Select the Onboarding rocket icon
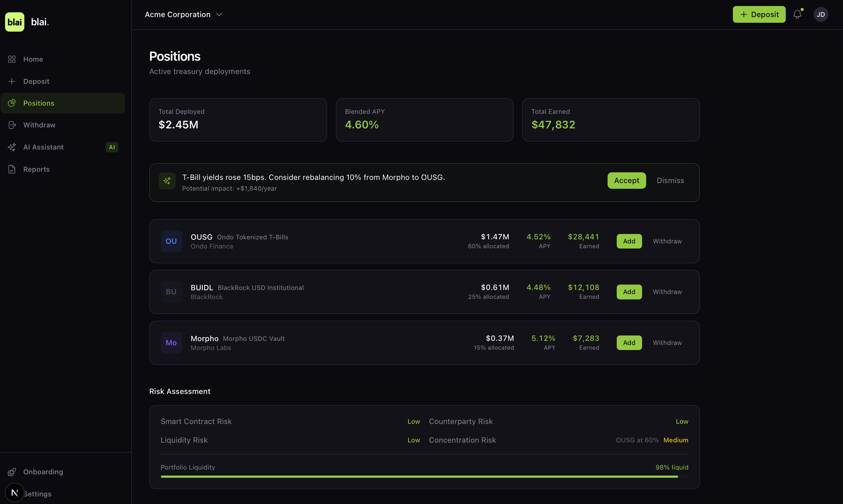The image size is (843, 504). [x=12, y=472]
